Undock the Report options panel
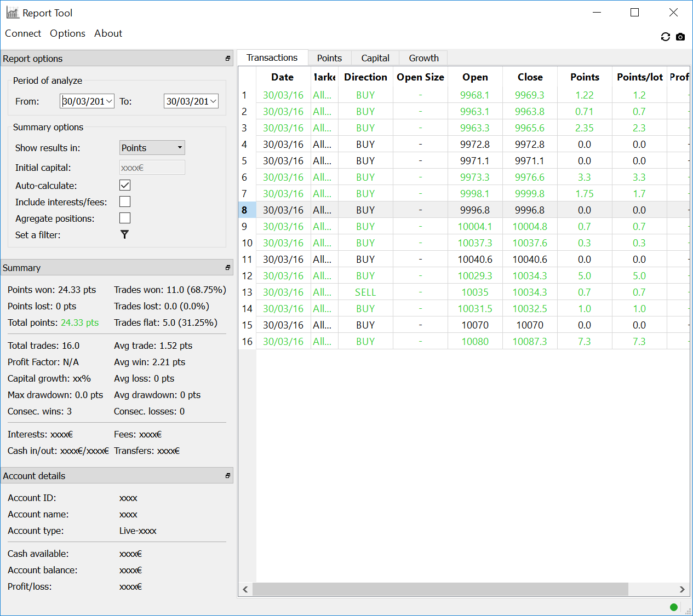Screen dimensions: 693x616 click(x=228, y=59)
